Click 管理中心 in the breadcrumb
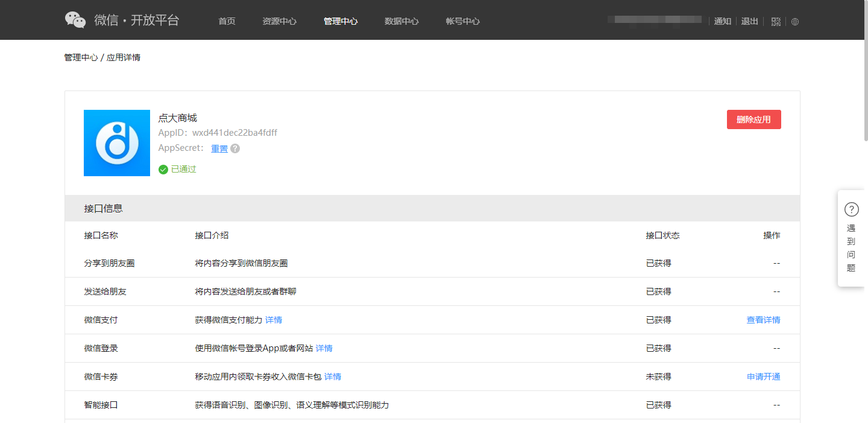Viewport: 868px width, 423px height. pos(81,57)
